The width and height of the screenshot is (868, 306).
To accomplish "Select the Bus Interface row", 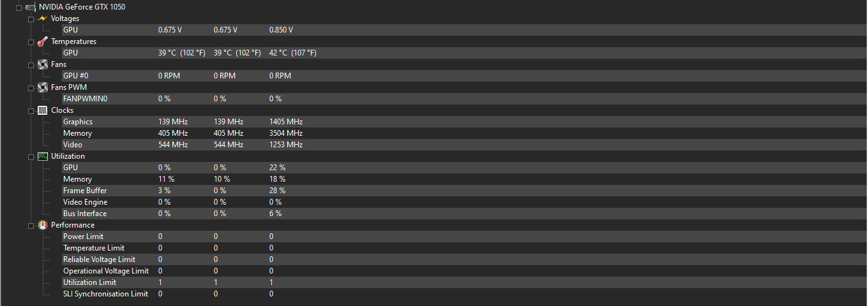I will coord(464,214).
